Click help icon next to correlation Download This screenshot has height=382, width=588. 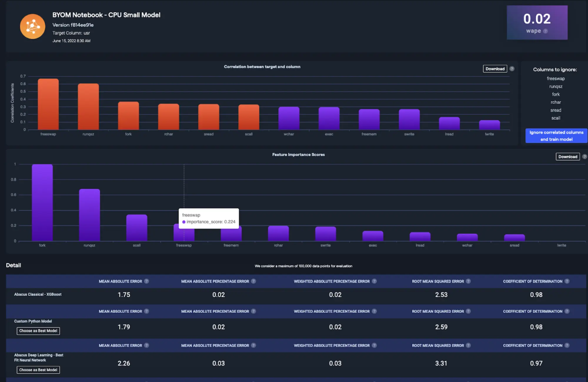512,69
